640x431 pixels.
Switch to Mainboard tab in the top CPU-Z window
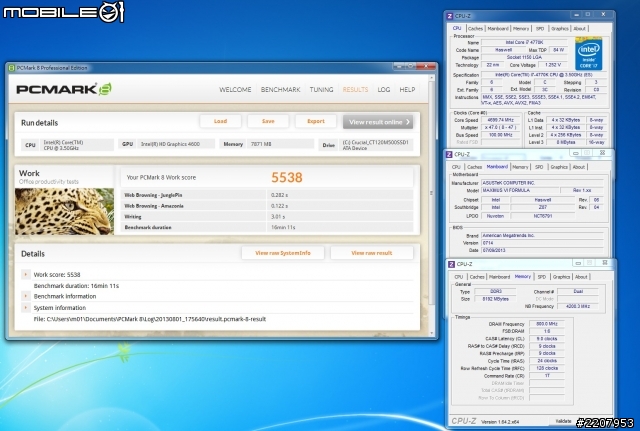[498, 29]
